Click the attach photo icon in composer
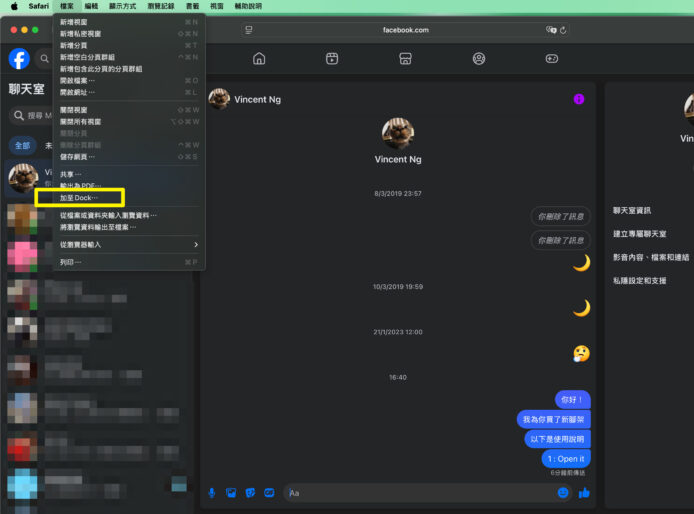 coord(231,492)
